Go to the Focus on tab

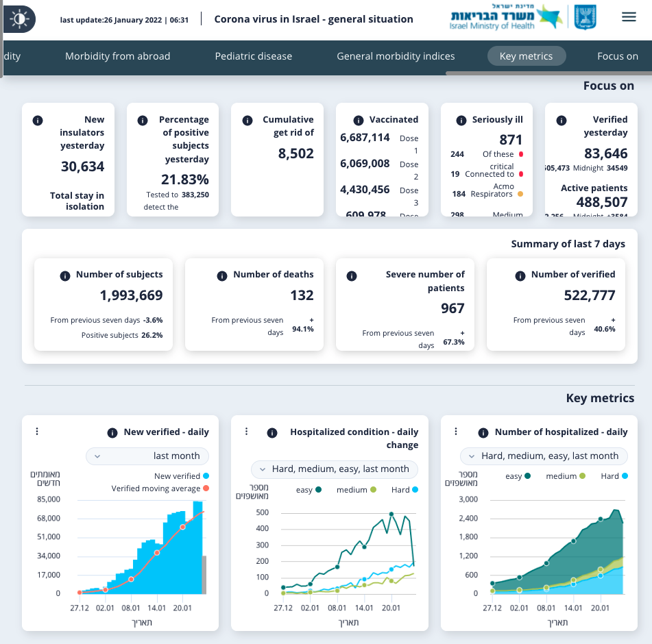618,56
